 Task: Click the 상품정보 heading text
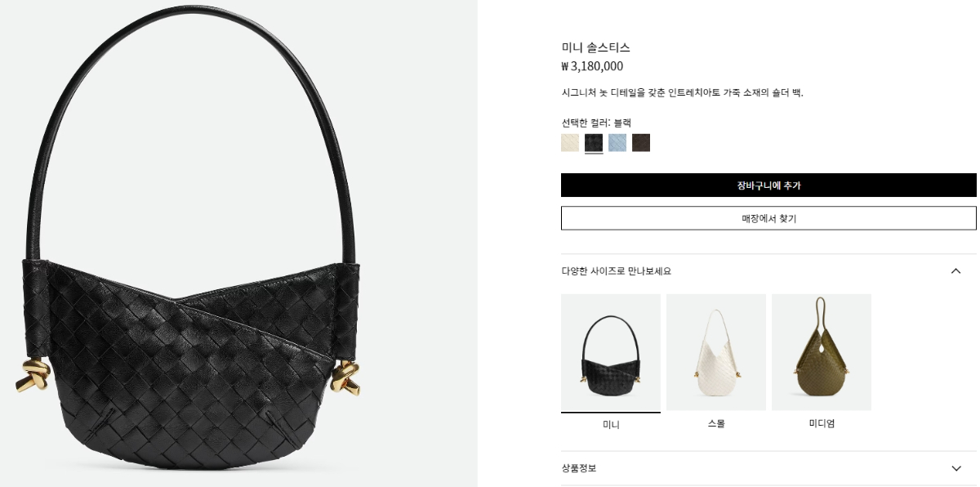(579, 468)
